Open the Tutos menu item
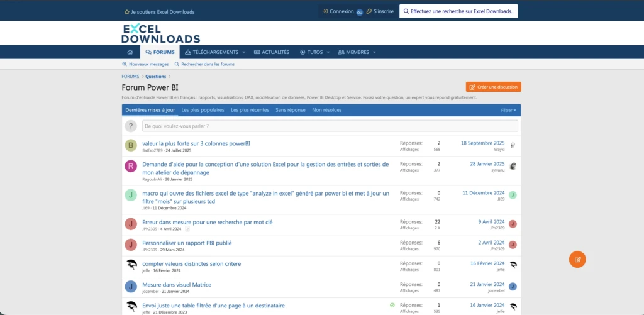 [311, 52]
